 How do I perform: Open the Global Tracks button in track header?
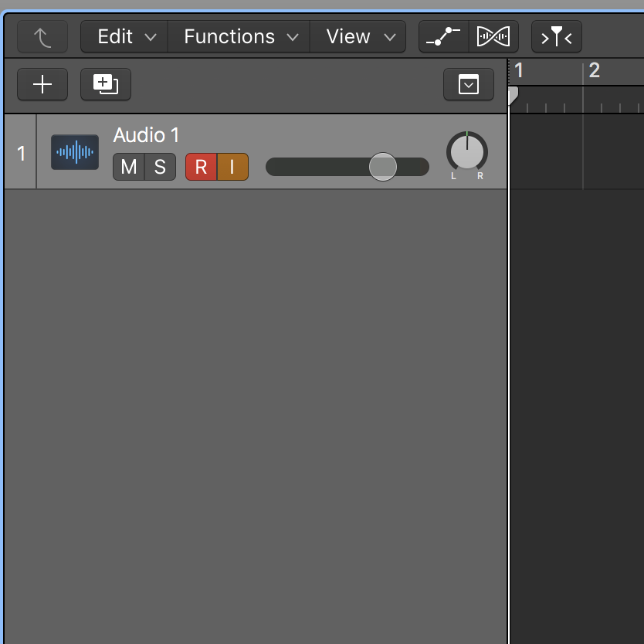coord(468,84)
